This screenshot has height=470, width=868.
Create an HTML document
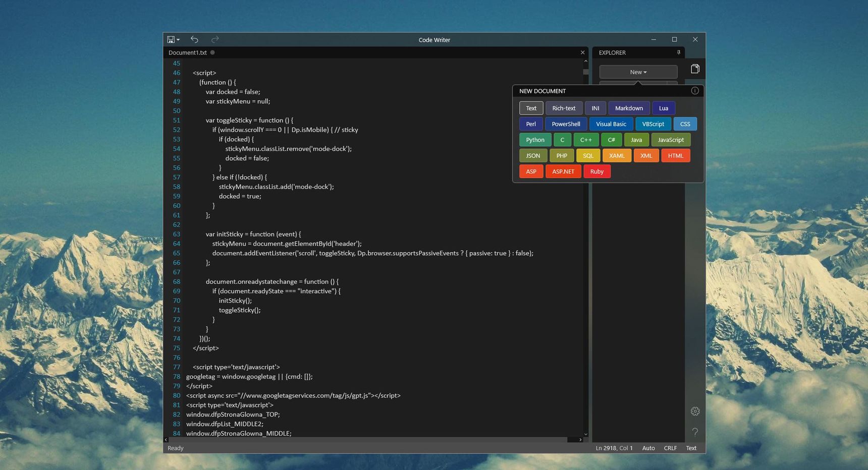click(x=675, y=156)
